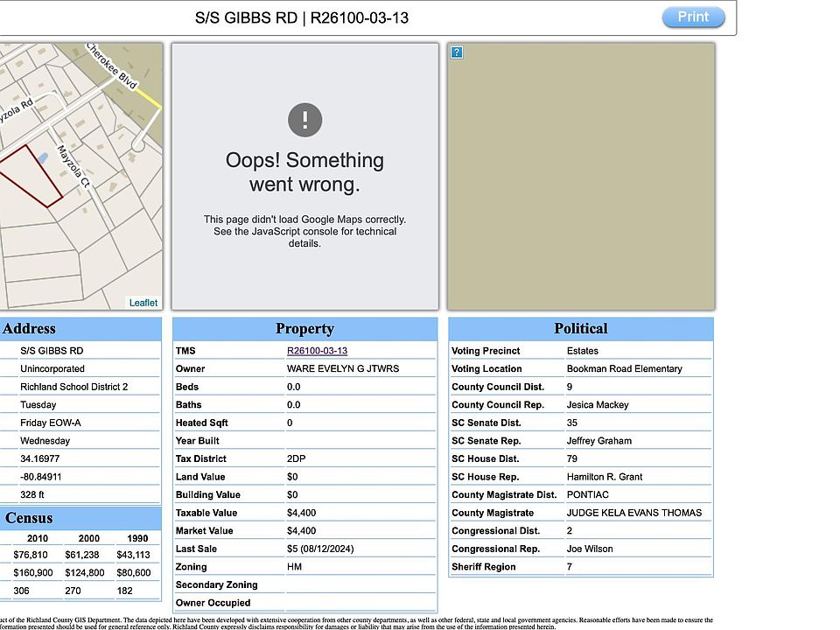Click the yellow road segment on map
Image resolution: width=840 pixels, height=630 pixels.
tap(149, 99)
